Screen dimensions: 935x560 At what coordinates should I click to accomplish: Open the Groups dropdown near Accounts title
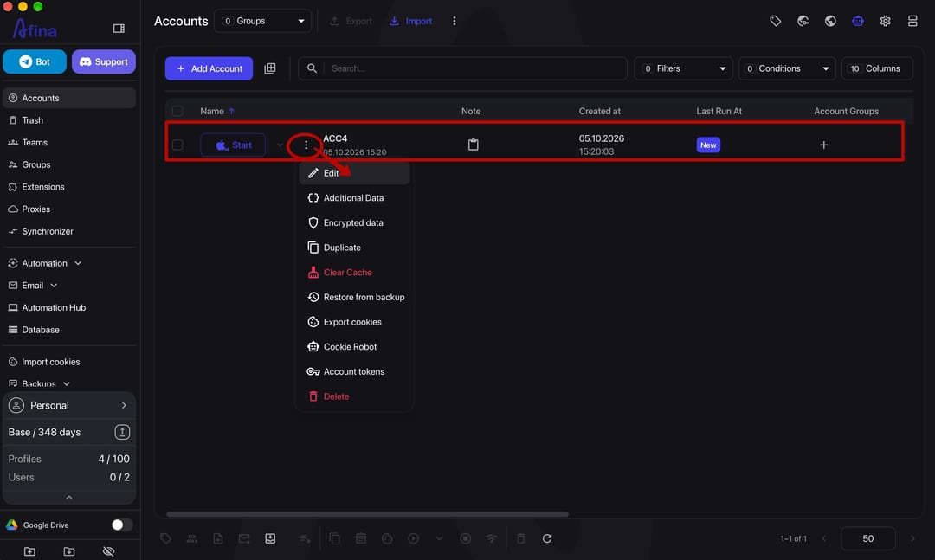[x=262, y=21]
